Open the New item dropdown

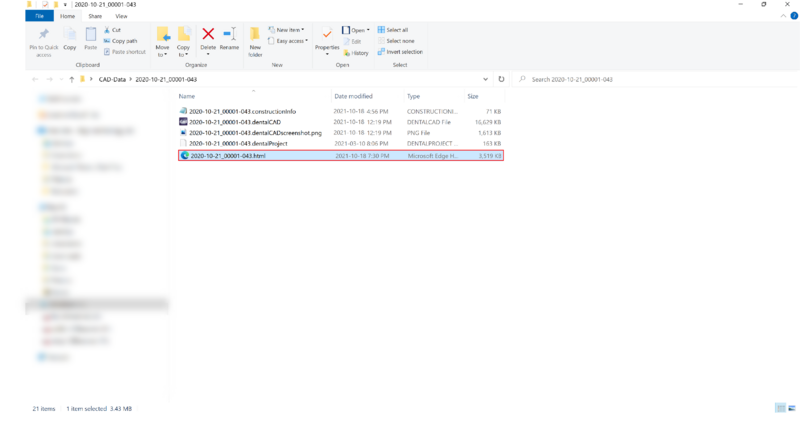pyautogui.click(x=286, y=30)
